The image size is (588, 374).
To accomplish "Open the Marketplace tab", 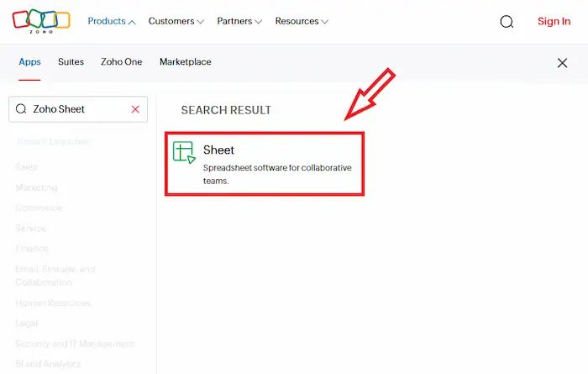I will coord(186,61).
